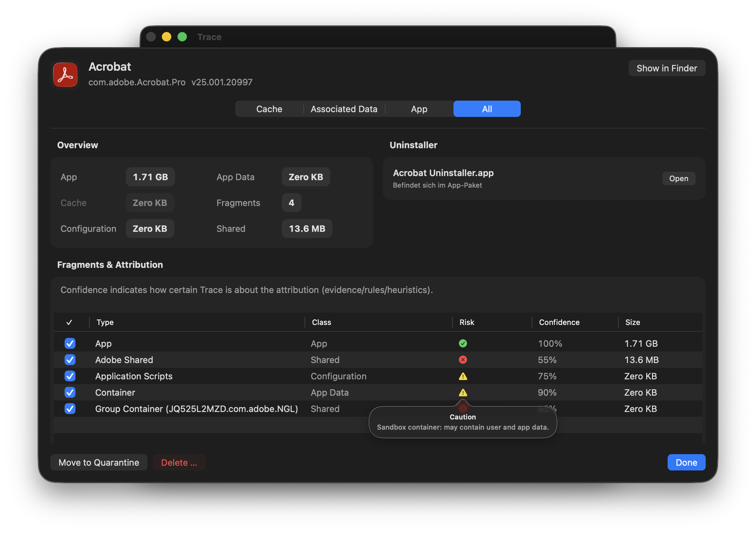
Task: Open the Acrobat Uninstaller.app
Action: pyautogui.click(x=678, y=178)
